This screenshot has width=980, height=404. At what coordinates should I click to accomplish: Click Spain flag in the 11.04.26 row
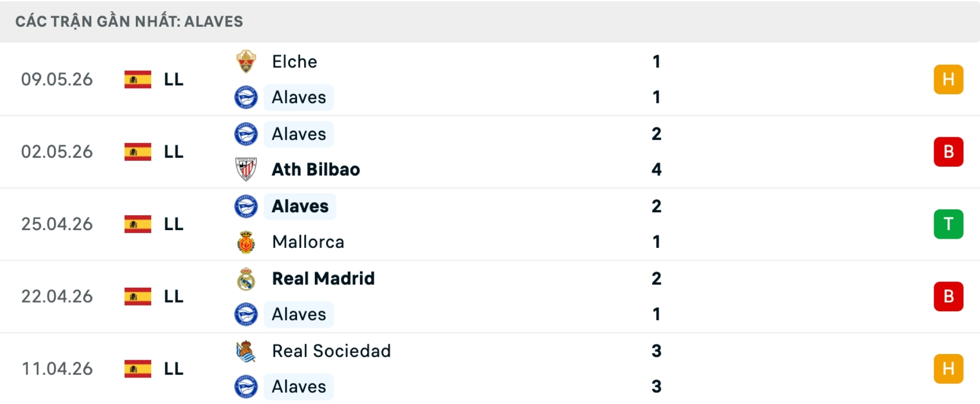[x=138, y=368]
